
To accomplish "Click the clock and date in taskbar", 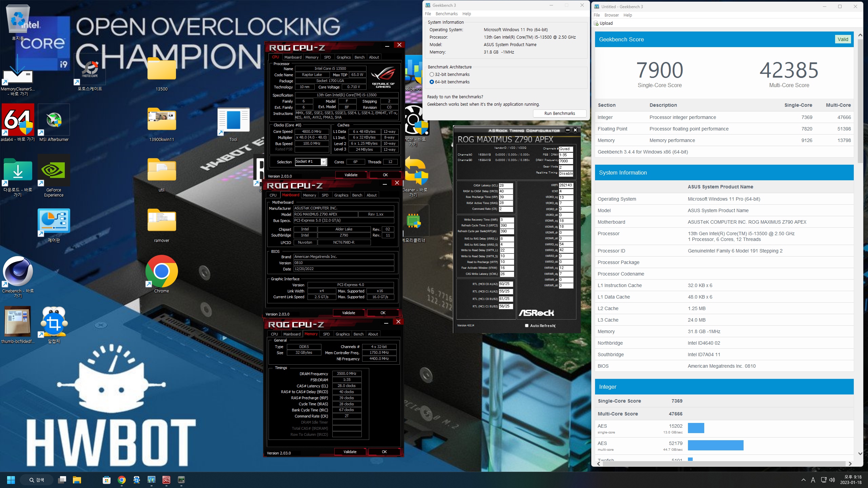I will [851, 480].
